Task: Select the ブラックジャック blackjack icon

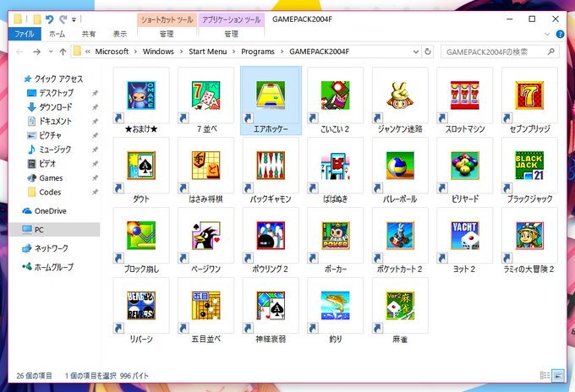Action: [x=529, y=166]
